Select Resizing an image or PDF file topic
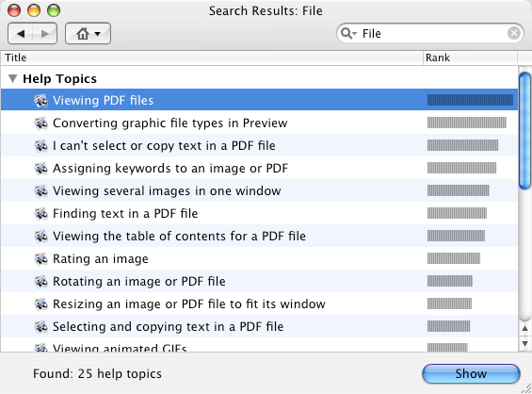Screen dimensions: 532x394 click(x=259, y=304)
